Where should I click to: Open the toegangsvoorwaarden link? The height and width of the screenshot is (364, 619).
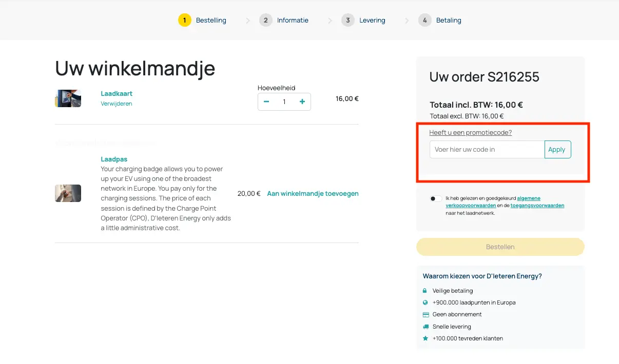[x=537, y=206]
